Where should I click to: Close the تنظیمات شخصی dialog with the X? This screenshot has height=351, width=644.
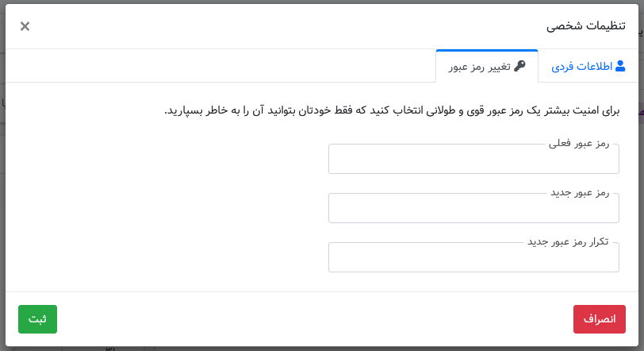[25, 26]
